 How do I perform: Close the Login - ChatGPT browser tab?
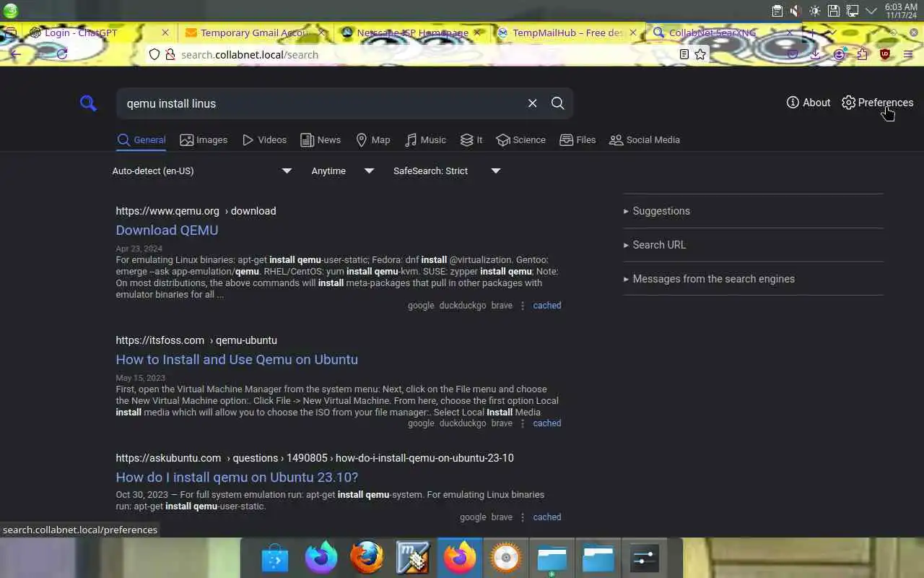165,33
